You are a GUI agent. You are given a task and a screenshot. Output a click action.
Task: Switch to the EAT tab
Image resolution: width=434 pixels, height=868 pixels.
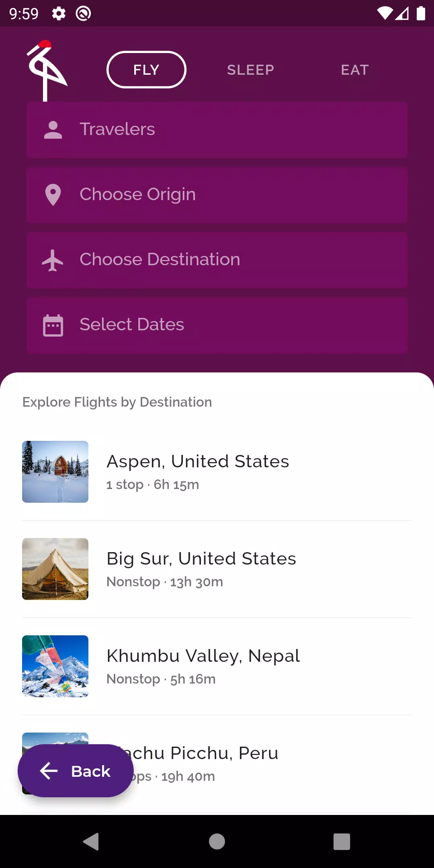pos(355,70)
